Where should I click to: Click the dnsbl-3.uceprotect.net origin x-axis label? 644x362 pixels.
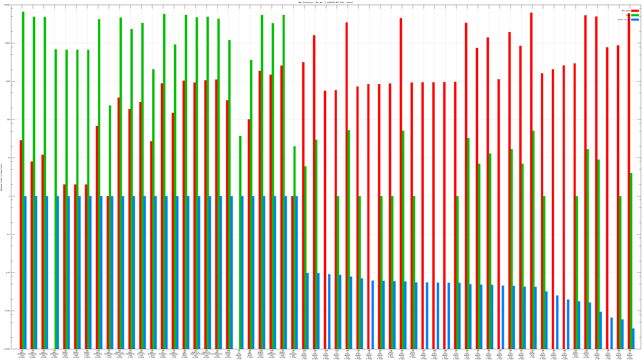click(x=195, y=354)
